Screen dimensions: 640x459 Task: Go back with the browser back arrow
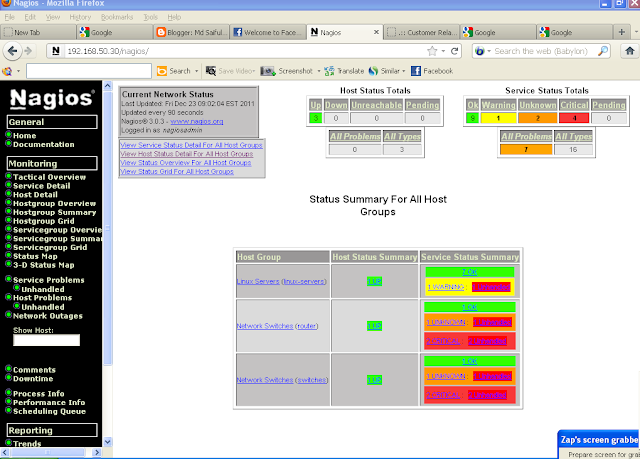click(x=12, y=51)
